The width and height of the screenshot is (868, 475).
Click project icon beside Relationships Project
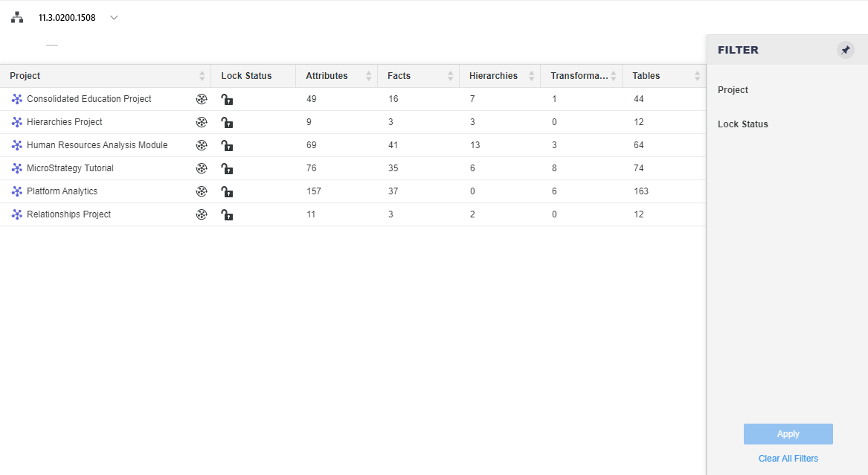tap(17, 214)
